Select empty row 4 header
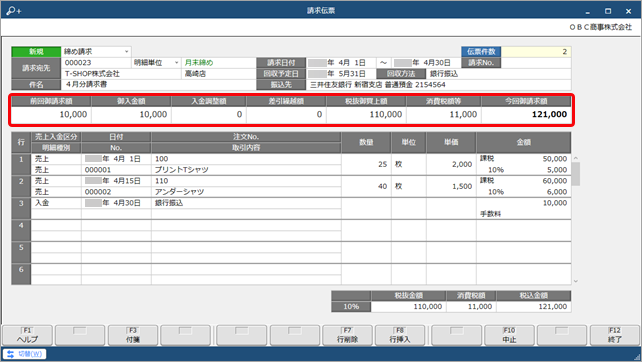This screenshot has height=362, width=642. pyautogui.click(x=21, y=231)
